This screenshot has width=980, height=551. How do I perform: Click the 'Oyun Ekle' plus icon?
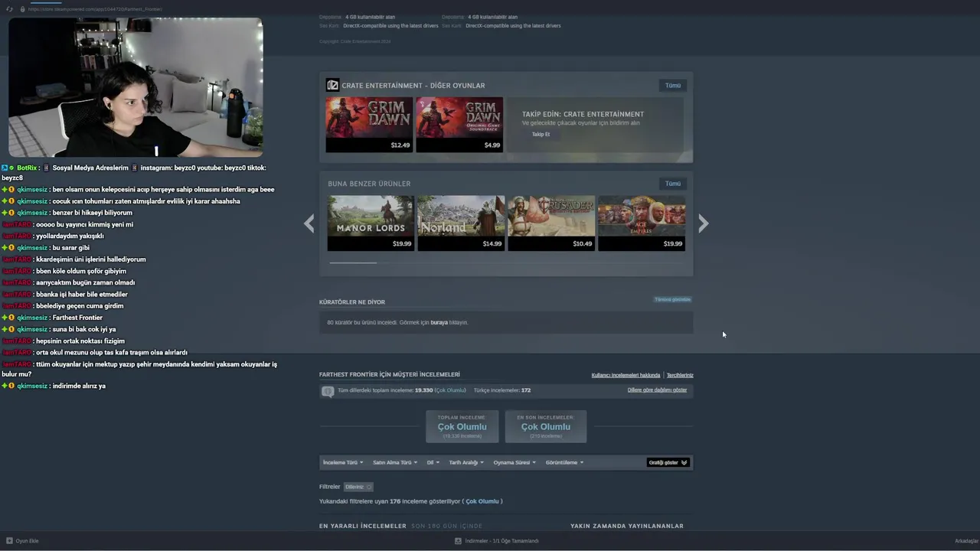click(x=10, y=540)
